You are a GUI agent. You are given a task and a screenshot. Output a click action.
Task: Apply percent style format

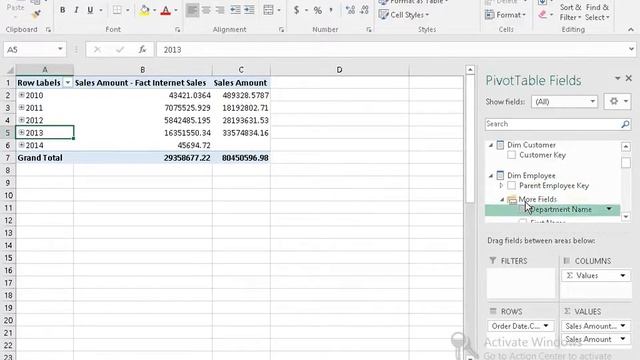coord(318,10)
